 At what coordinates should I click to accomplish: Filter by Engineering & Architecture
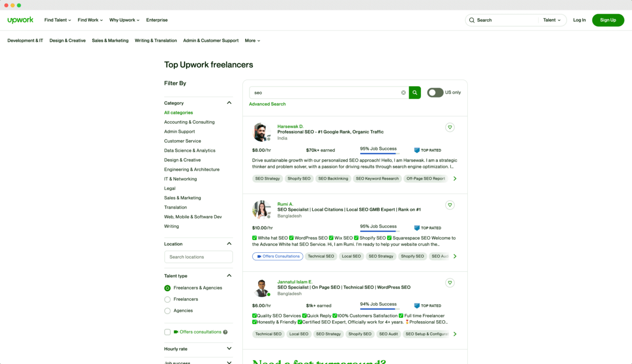(192, 170)
